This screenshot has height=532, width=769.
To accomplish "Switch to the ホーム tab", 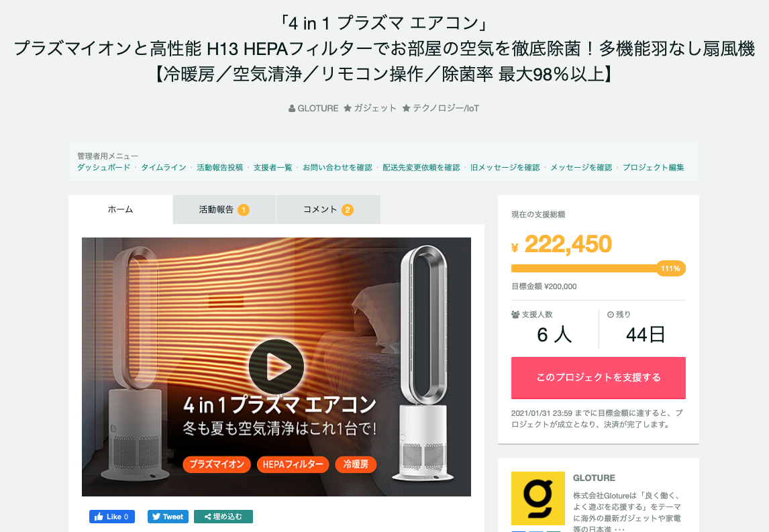I will 120,209.
